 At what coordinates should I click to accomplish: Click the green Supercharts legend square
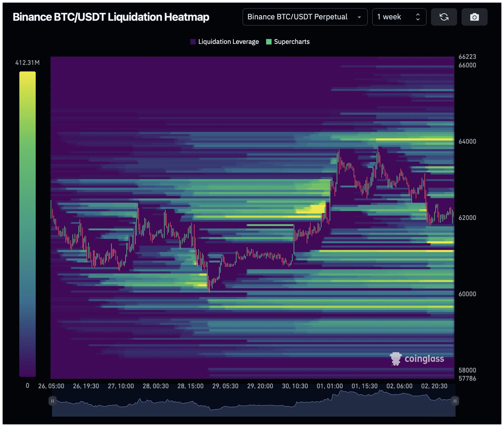[x=269, y=42]
